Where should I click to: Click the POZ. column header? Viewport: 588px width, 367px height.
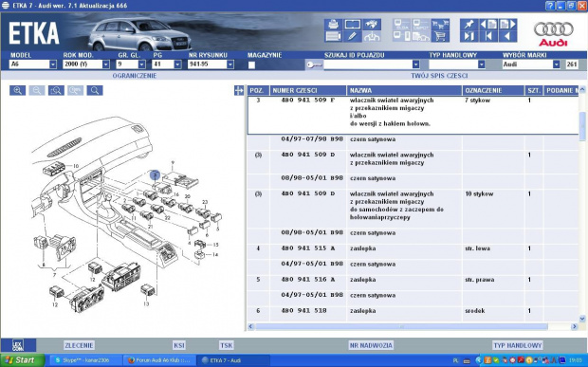(x=258, y=90)
